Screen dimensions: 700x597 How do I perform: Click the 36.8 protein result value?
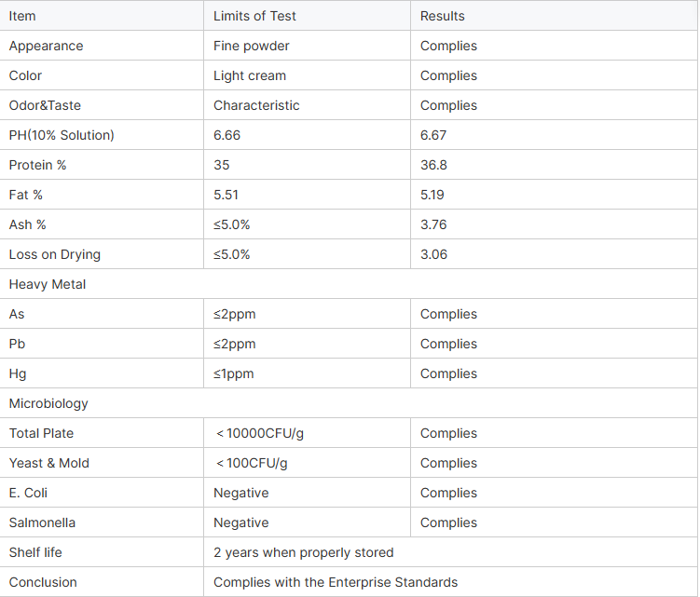pyautogui.click(x=434, y=165)
